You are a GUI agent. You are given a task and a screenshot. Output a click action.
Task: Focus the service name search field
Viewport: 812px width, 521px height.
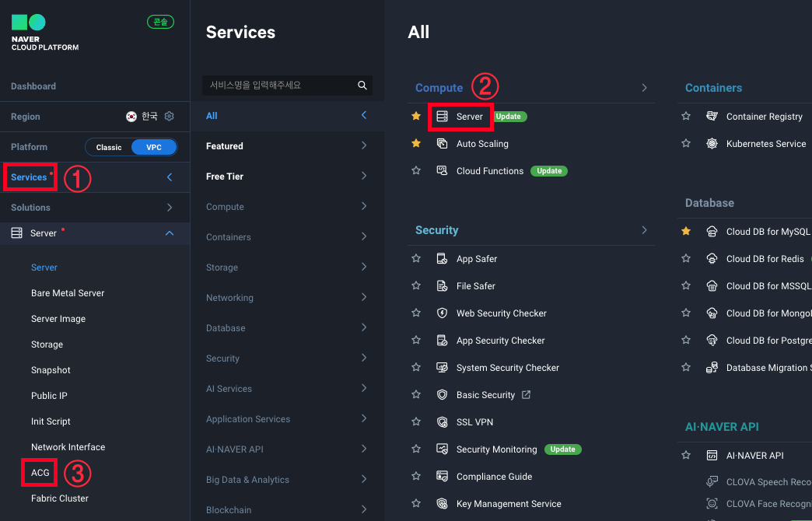287,85
